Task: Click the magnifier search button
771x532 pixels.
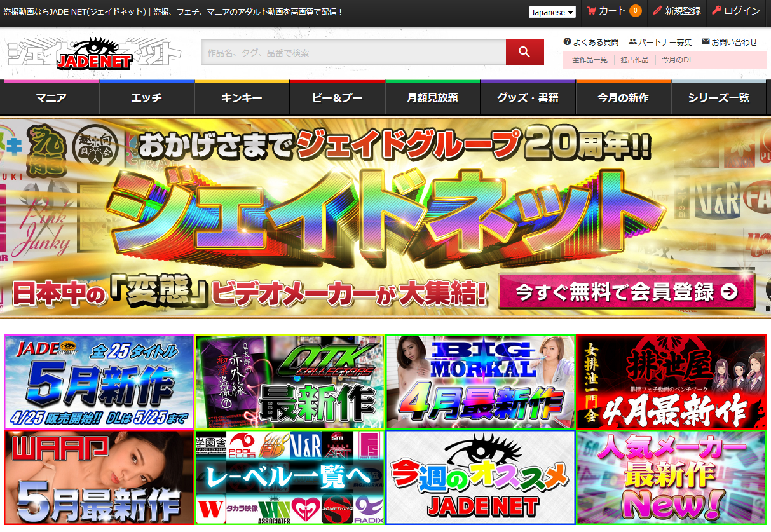Action: click(524, 52)
